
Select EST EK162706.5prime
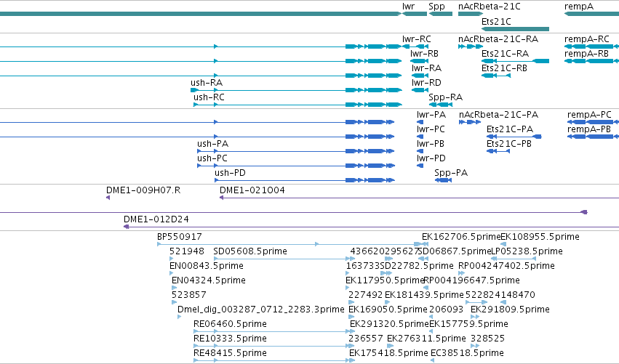(x=461, y=237)
